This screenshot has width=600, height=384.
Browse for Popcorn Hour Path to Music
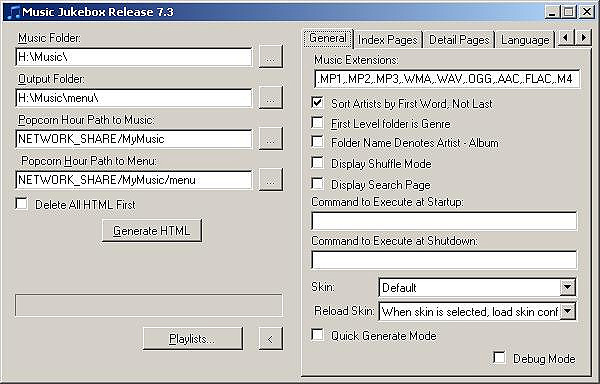(x=271, y=138)
